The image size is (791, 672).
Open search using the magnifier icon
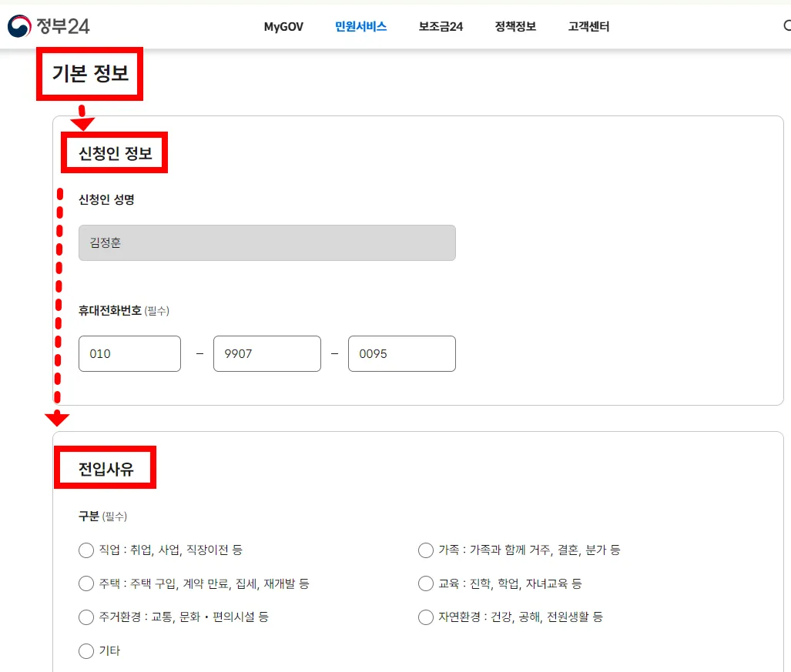786,25
